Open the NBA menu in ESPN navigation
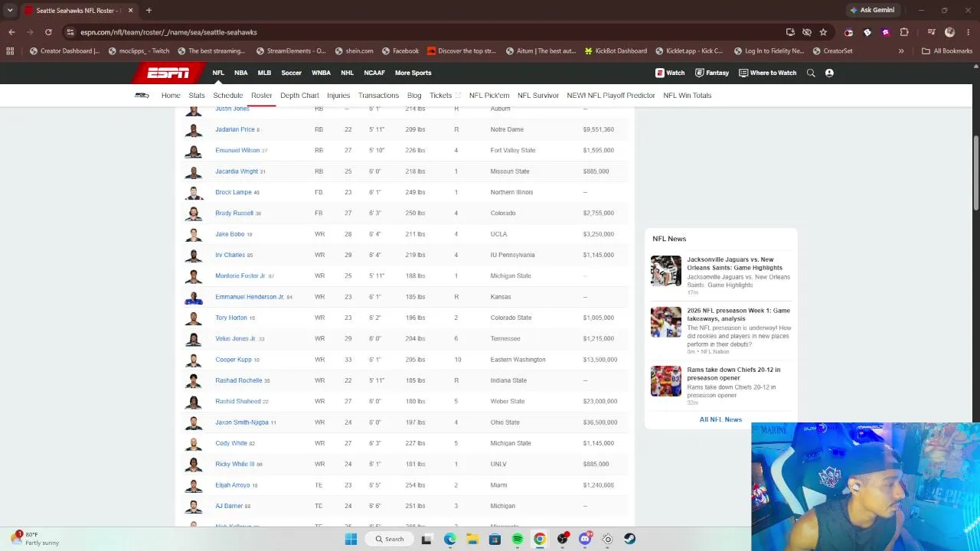 tap(240, 73)
